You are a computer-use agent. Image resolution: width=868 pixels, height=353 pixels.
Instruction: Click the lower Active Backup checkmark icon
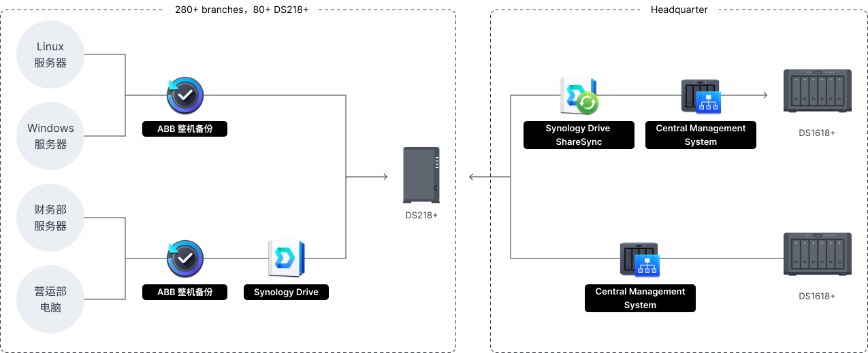(x=185, y=258)
